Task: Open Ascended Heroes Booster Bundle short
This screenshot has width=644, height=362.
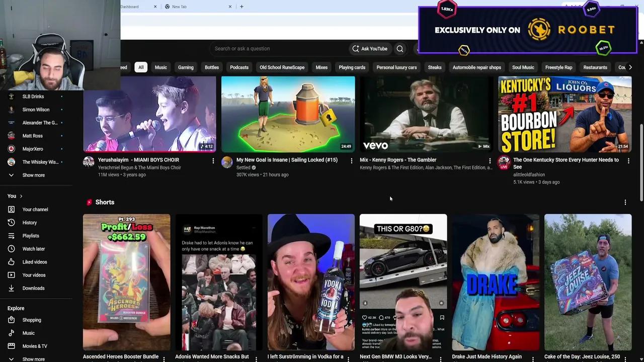Action: click(x=127, y=282)
